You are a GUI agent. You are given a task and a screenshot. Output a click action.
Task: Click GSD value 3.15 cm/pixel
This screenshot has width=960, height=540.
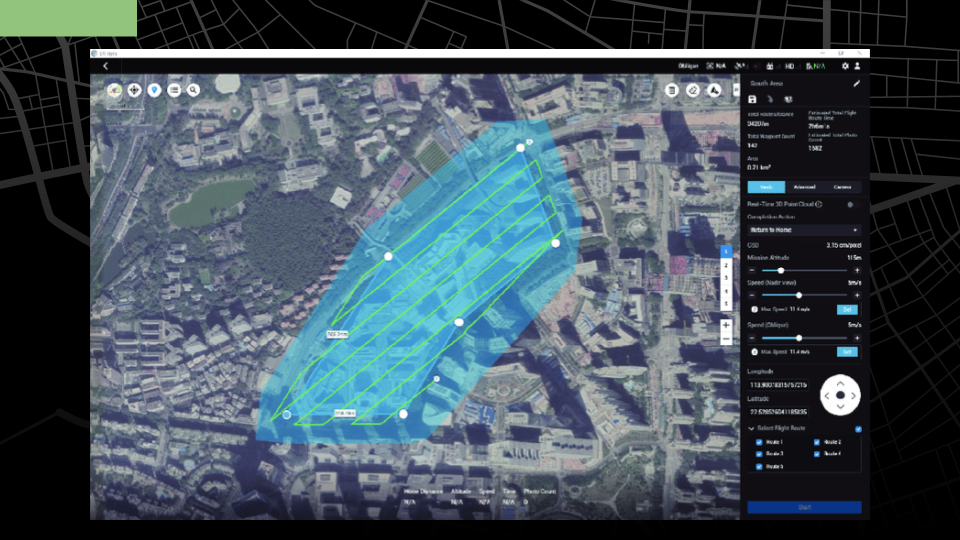click(x=844, y=246)
